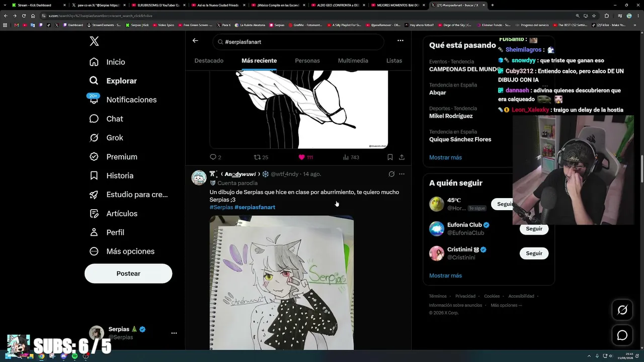The width and height of the screenshot is (644, 362).
Task: Open Chat in the sidebar
Action: (106, 119)
